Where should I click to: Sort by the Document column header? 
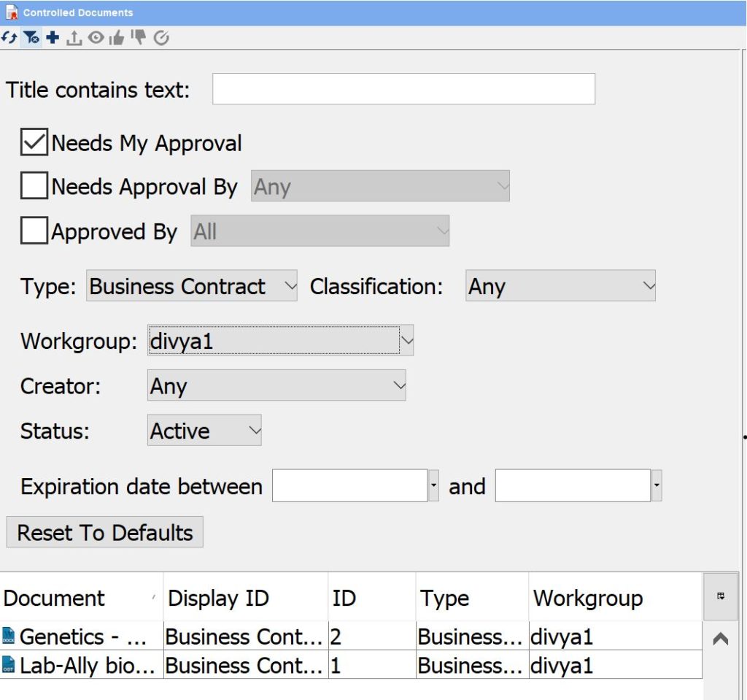pos(80,599)
